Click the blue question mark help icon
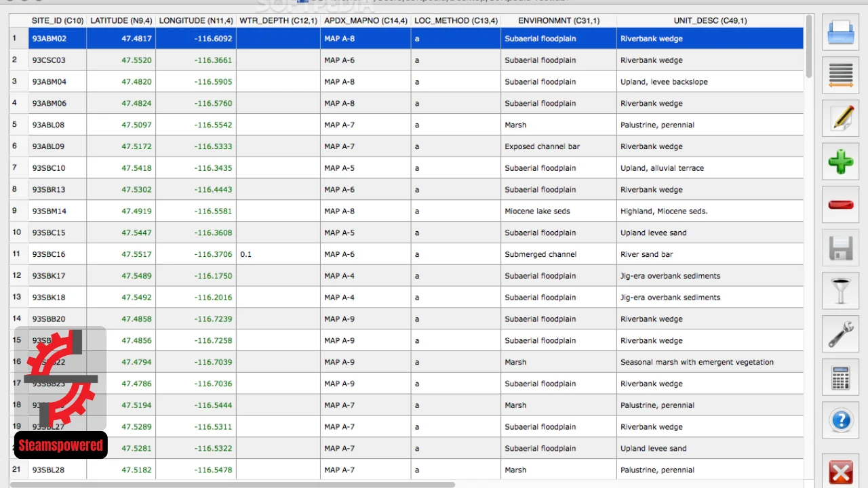The height and width of the screenshot is (488, 868). point(840,420)
